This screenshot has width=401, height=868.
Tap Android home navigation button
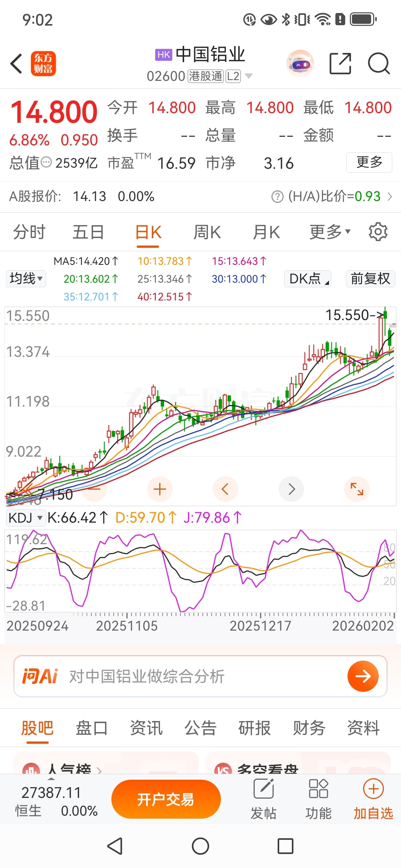pyautogui.click(x=200, y=846)
